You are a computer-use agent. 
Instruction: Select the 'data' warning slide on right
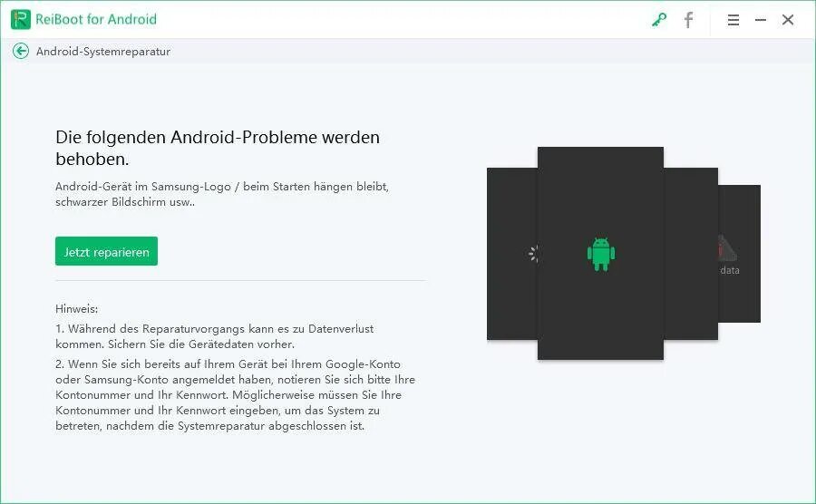coord(739,254)
